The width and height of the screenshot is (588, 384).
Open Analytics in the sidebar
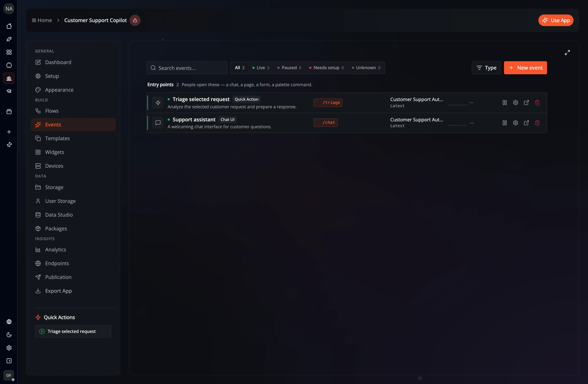[73, 250]
